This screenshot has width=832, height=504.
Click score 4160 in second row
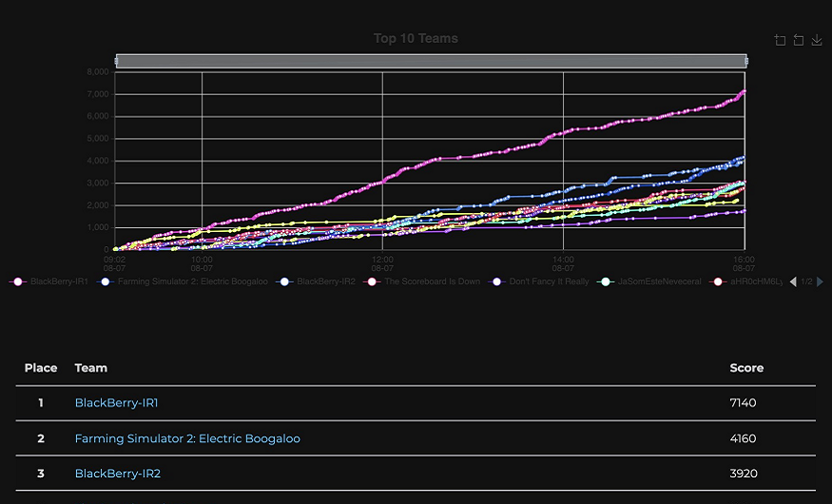743,438
